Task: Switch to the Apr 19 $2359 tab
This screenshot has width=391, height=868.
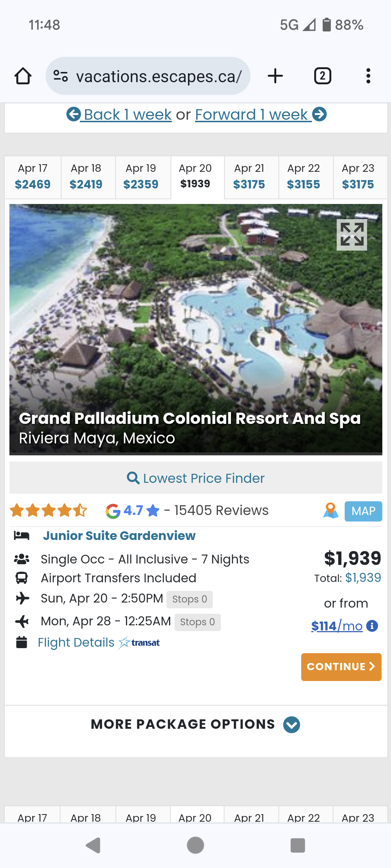Action: [141, 177]
